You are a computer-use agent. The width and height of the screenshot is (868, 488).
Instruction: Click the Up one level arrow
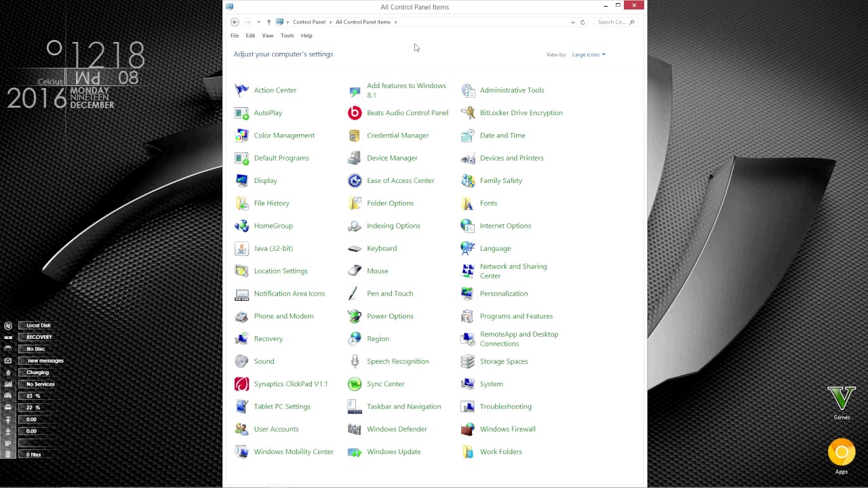(269, 22)
